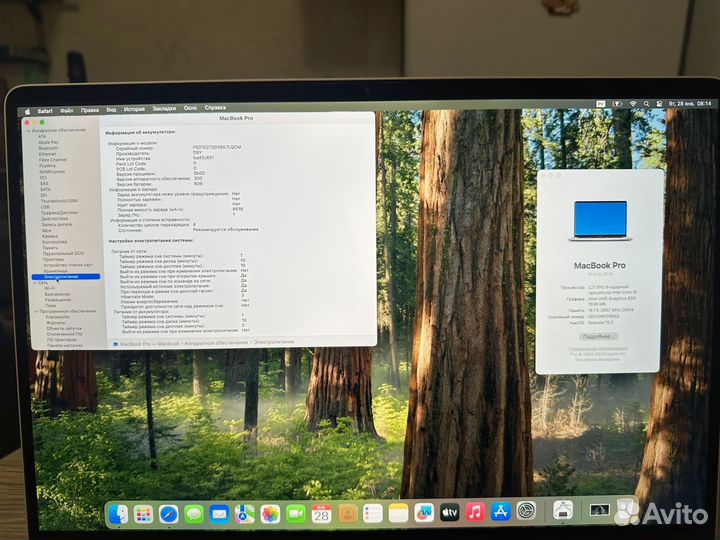Select Диагностика in sidebar

(x=55, y=219)
